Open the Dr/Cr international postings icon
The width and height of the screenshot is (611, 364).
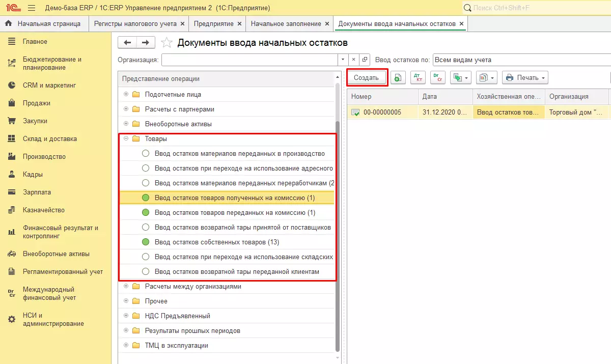tap(437, 78)
